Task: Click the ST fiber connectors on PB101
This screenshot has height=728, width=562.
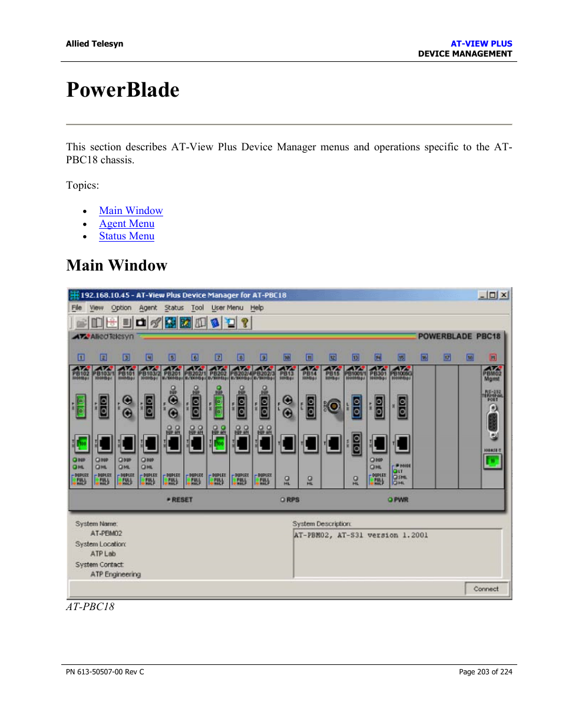Action: click(x=127, y=407)
